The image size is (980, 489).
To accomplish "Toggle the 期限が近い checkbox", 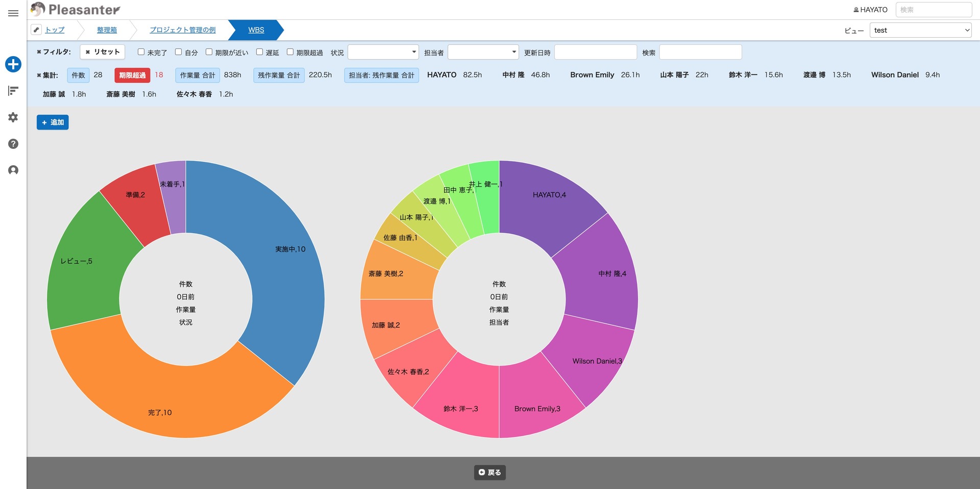I will 209,52.
